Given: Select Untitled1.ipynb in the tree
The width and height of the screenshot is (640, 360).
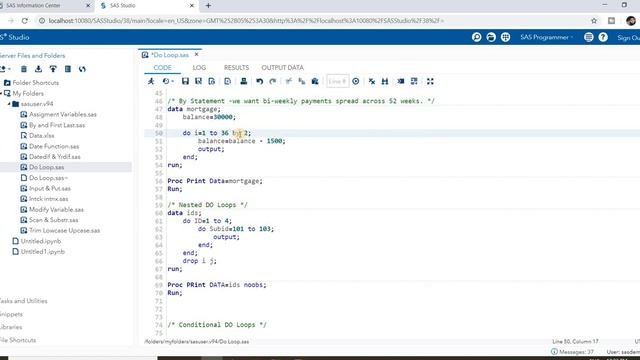Looking at the screenshot, I should (x=42, y=252).
